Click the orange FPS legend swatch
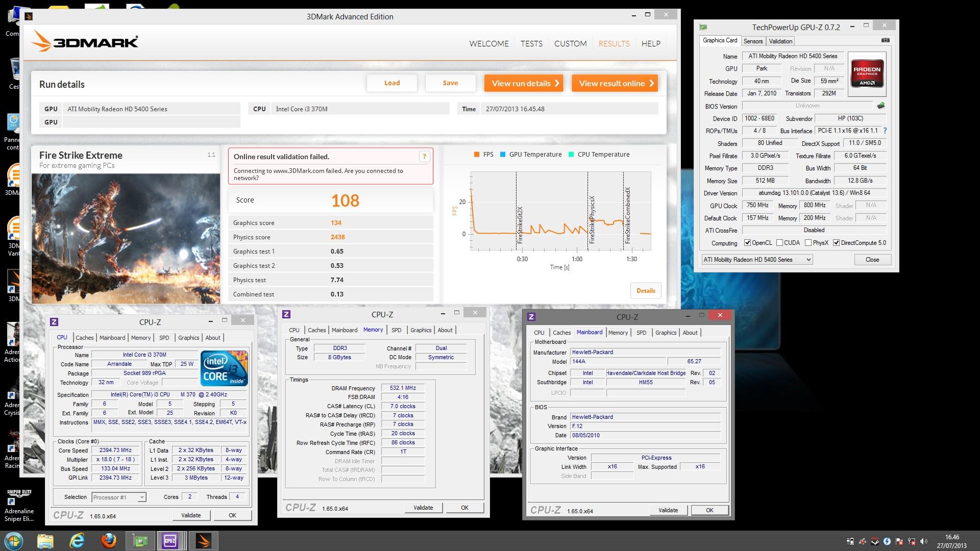Viewport: 980px width, 551px height. tap(476, 155)
